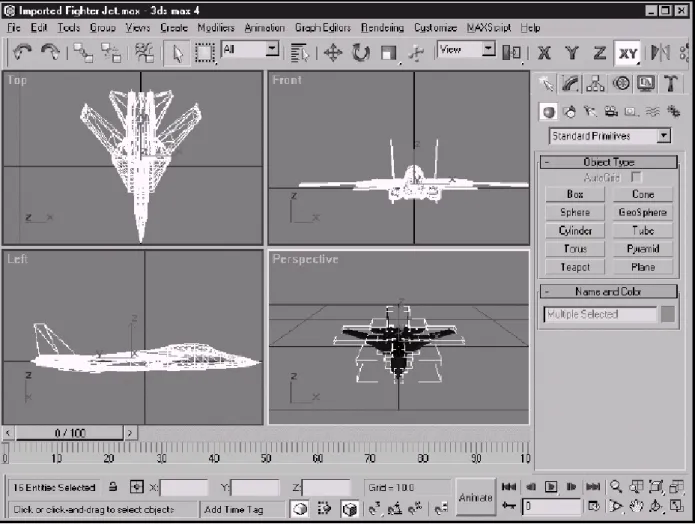Select the Shapes category icon
Viewport: 695px width, 524px height.
(570, 112)
